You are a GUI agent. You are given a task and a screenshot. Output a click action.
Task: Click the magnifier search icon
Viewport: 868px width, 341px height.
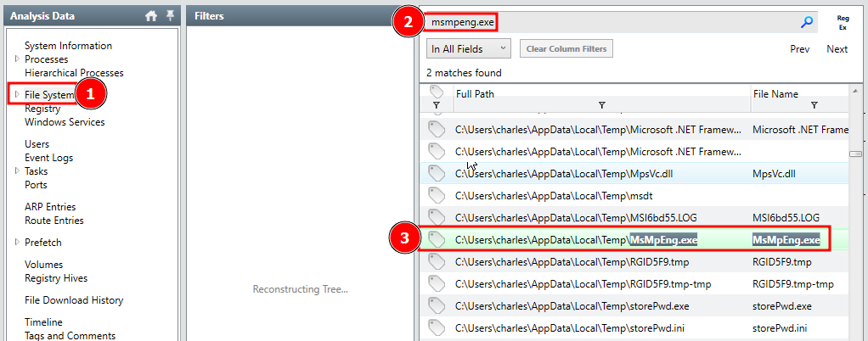807,22
